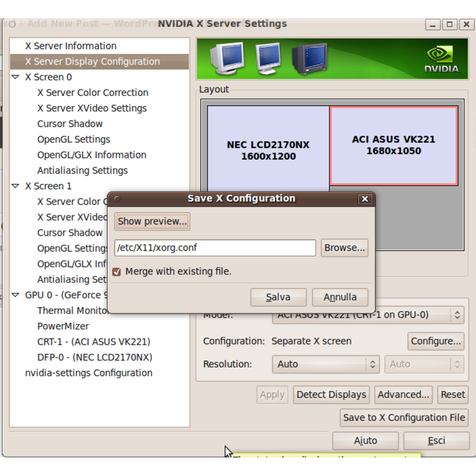This screenshot has height=476, width=476.
Task: Collapse the X Screen 0 tree node
Action: click(x=15, y=77)
